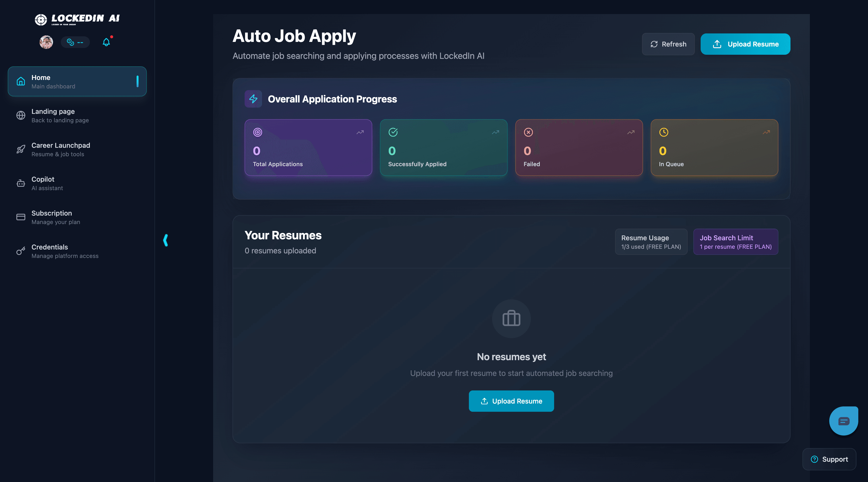868x482 pixels.
Task: Click the central Upload Resume button
Action: pyautogui.click(x=511, y=401)
